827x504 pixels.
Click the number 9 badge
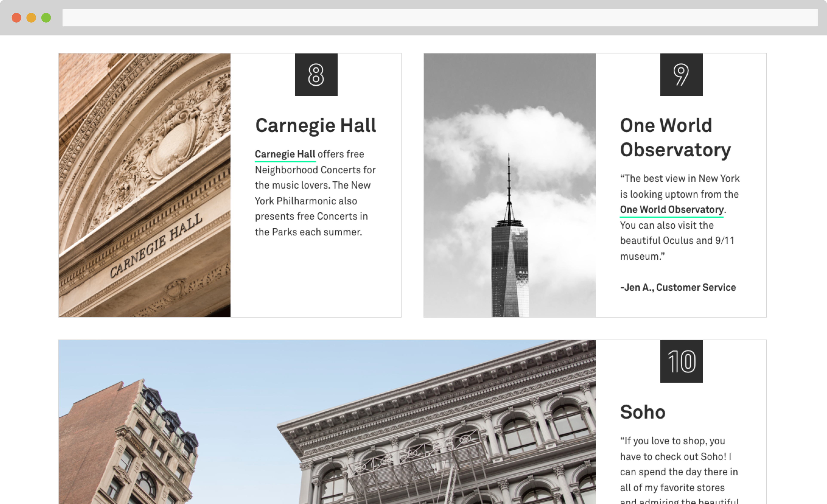click(x=681, y=75)
